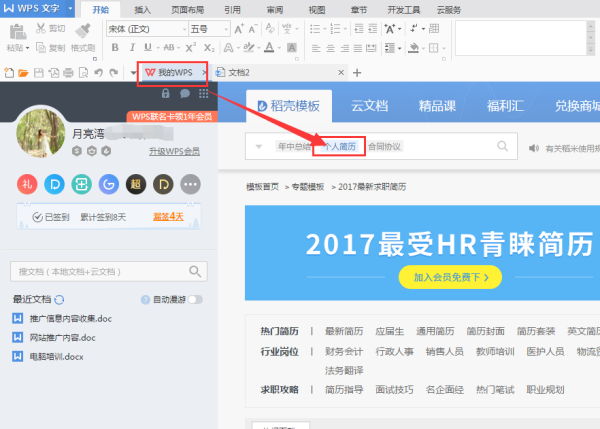600x429 pixels.
Task: Toggle Underline formatting
Action: (148, 47)
